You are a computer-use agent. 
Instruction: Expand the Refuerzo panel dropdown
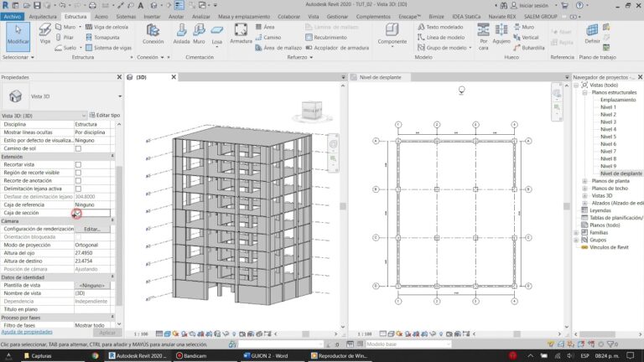(311, 58)
